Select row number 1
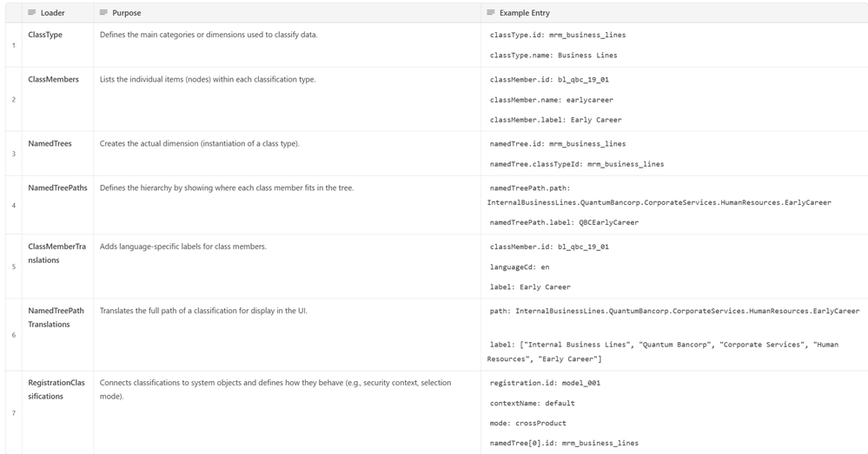Image resolution: width=868 pixels, height=454 pixels. (x=13, y=45)
